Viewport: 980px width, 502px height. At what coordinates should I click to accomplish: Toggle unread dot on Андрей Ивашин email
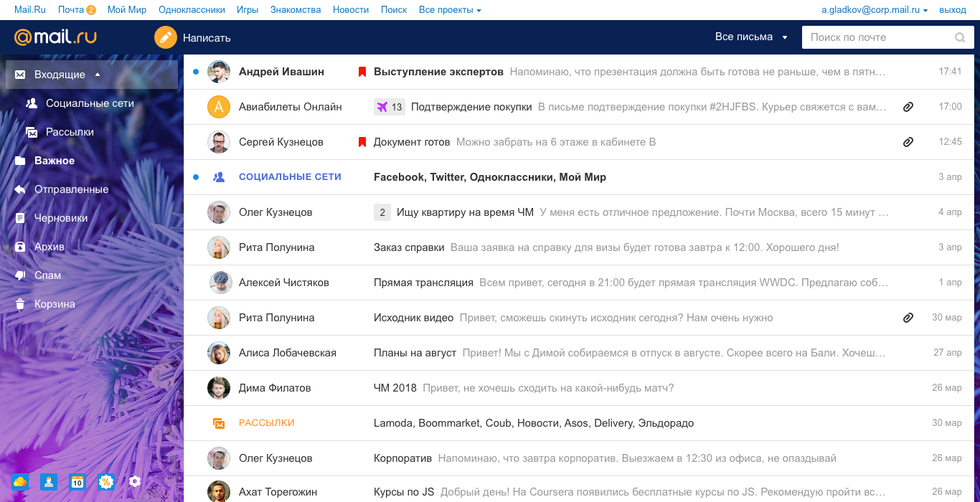click(196, 72)
